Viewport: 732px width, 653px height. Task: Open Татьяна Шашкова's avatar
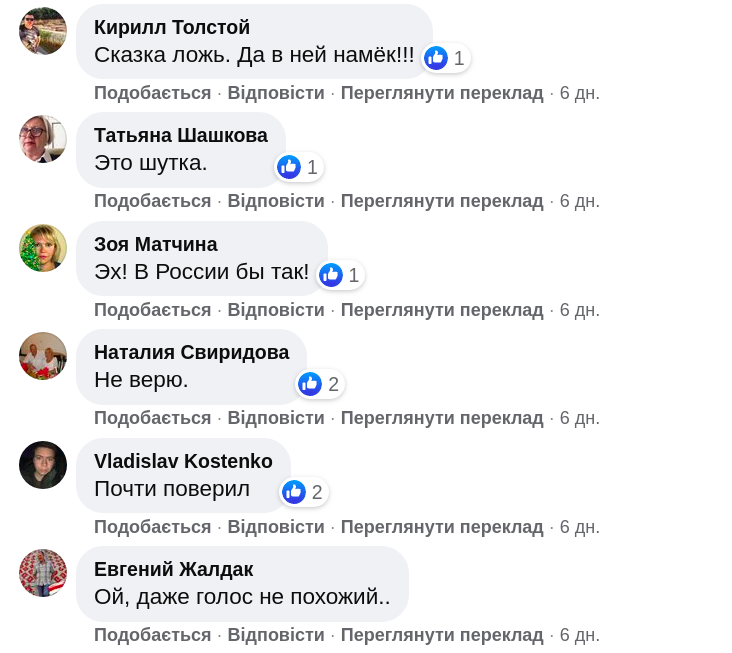coord(43,139)
